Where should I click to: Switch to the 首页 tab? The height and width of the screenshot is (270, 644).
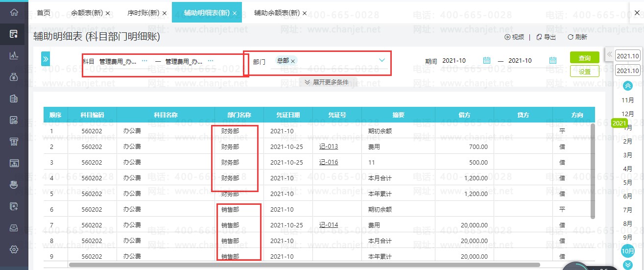tap(44, 13)
